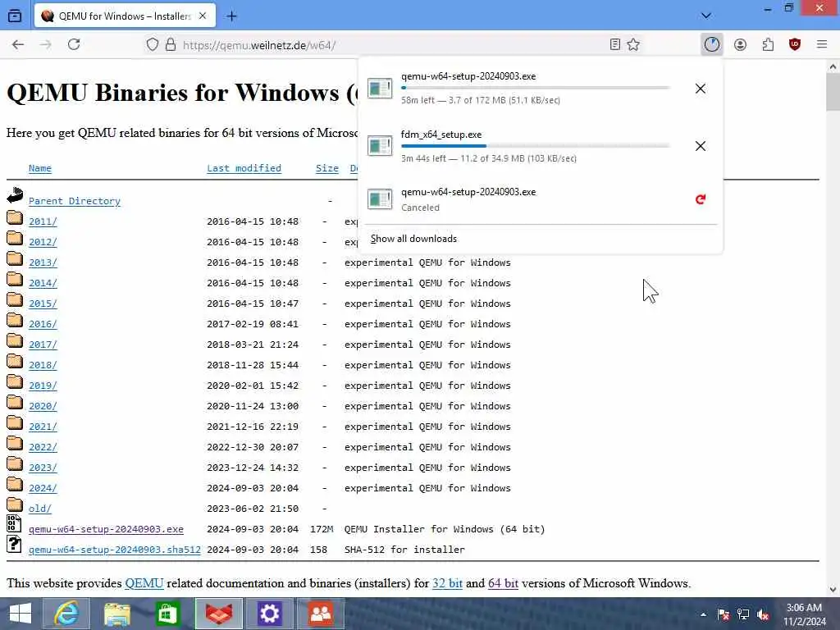Open the 2014/ folder link
The width and height of the screenshot is (840, 630).
43,283
